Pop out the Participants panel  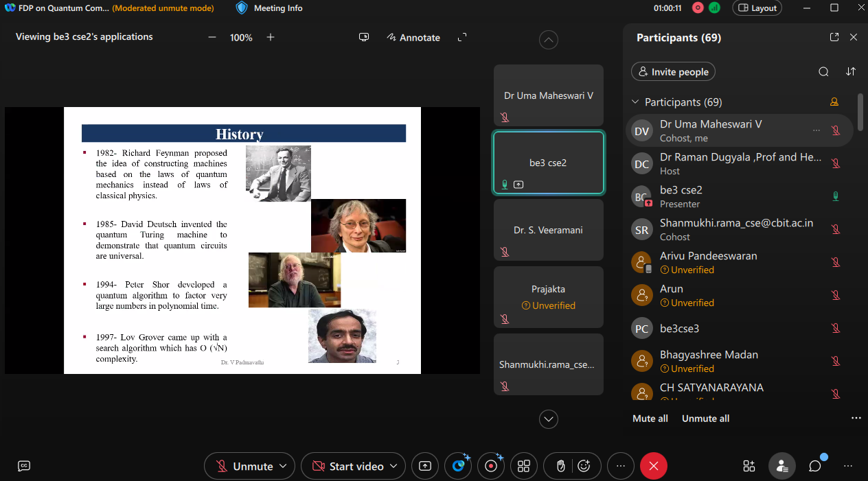click(834, 38)
